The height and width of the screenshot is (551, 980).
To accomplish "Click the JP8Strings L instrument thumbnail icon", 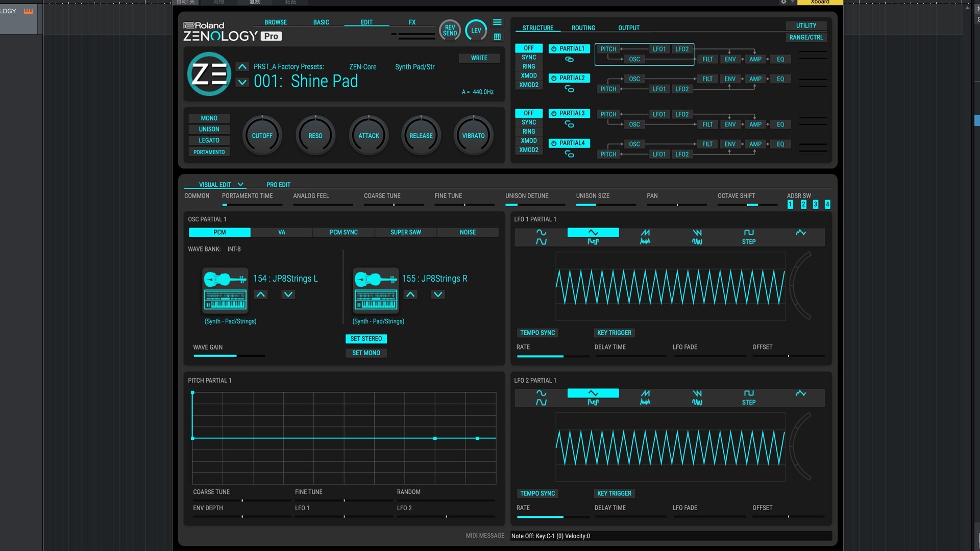I will pyautogui.click(x=225, y=290).
